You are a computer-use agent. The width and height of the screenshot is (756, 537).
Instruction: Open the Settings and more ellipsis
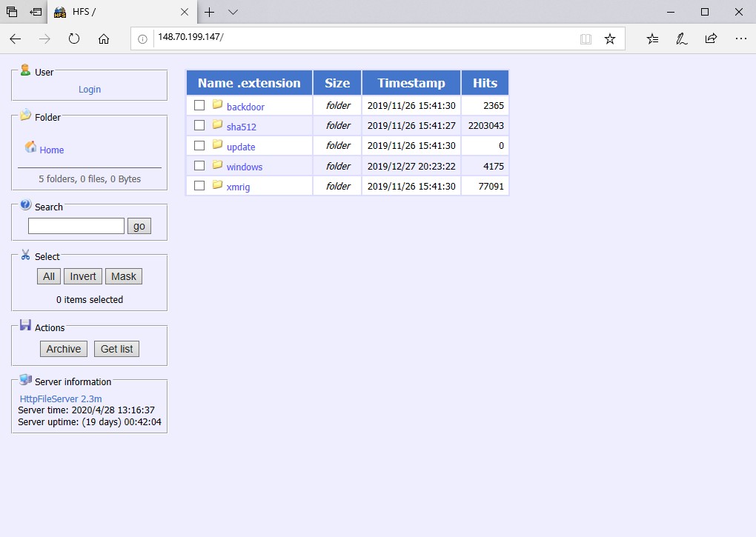point(740,39)
